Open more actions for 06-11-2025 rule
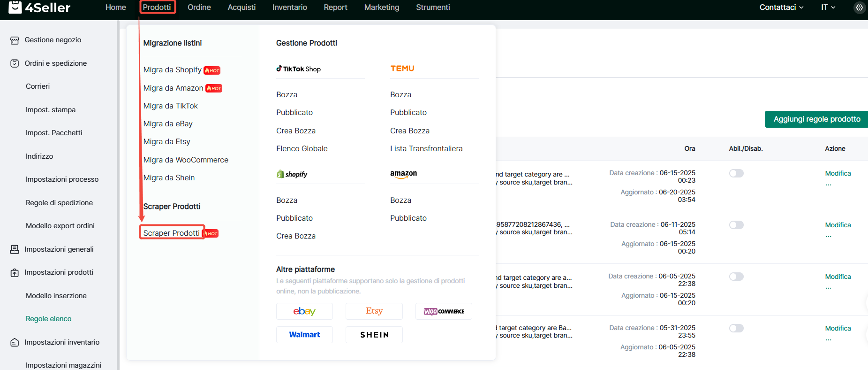Image resolution: width=868 pixels, height=370 pixels. [829, 236]
